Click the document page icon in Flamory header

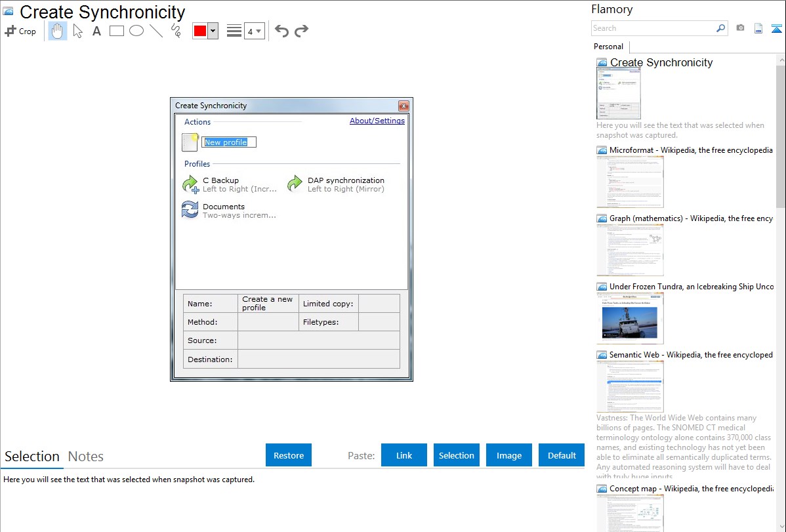pos(758,28)
